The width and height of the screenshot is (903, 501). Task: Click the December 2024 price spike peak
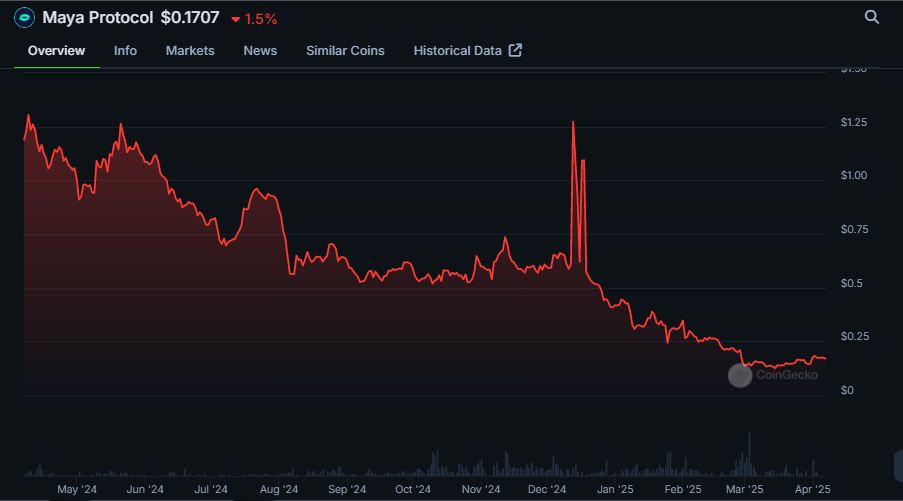point(573,122)
